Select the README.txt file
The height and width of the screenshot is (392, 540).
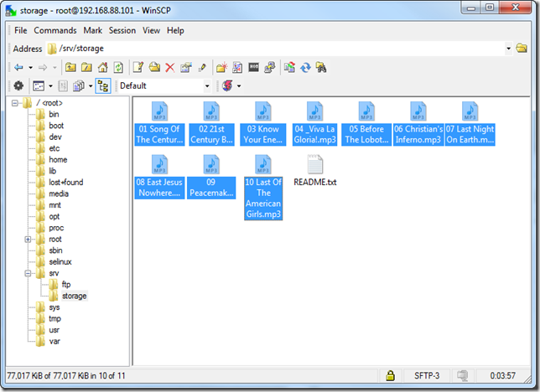click(314, 171)
